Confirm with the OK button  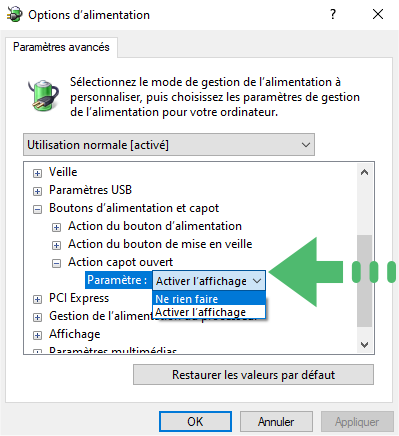point(195,422)
